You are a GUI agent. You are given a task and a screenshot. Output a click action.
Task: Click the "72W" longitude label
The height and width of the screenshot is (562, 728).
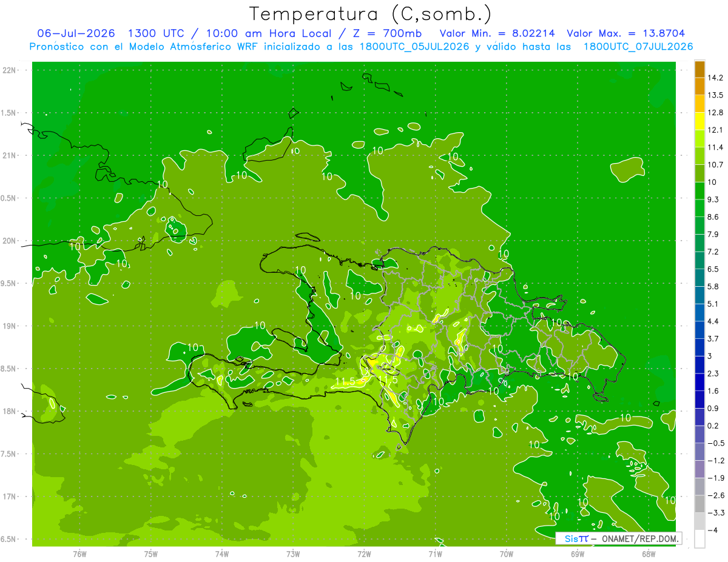364,554
